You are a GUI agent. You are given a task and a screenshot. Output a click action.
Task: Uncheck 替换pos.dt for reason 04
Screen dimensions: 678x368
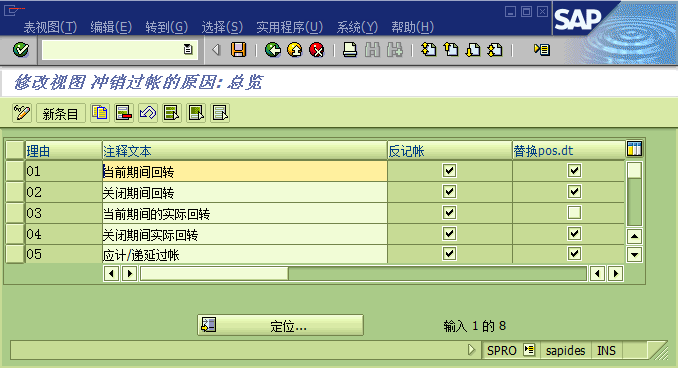(574, 234)
